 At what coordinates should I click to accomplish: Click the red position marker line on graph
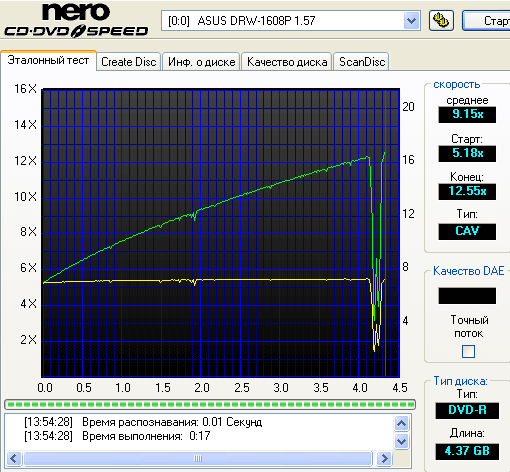[385, 233]
